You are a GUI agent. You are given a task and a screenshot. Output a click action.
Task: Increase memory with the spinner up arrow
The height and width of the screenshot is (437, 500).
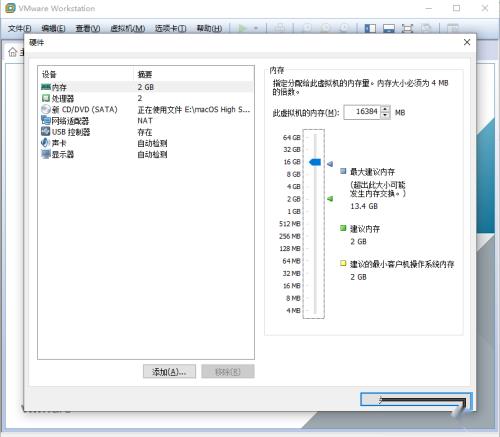[x=385, y=109]
